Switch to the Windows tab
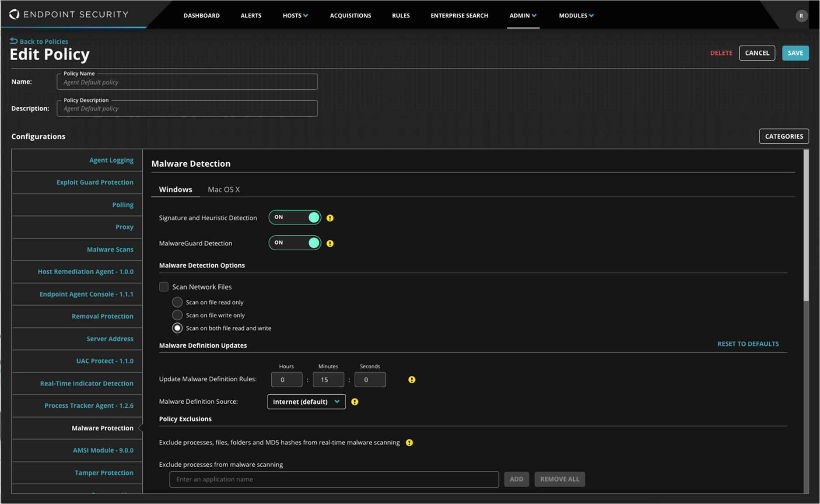Image resolution: width=820 pixels, height=504 pixels. (x=175, y=189)
